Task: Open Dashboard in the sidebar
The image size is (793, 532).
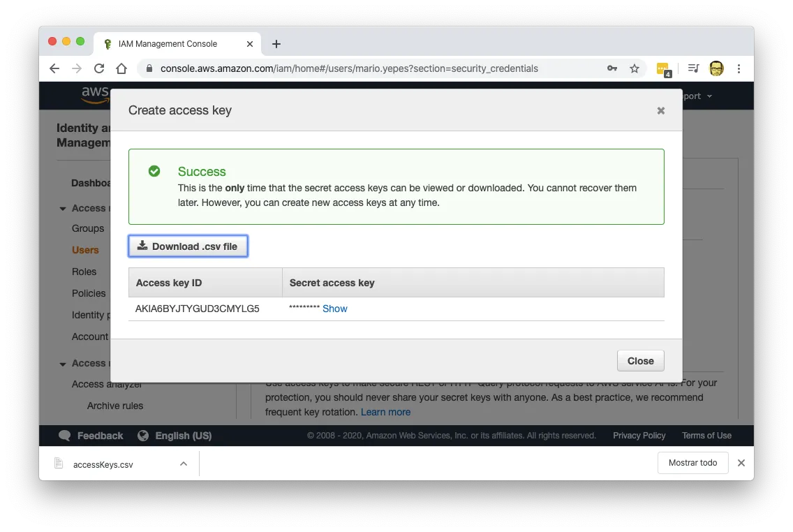Action: (x=91, y=183)
